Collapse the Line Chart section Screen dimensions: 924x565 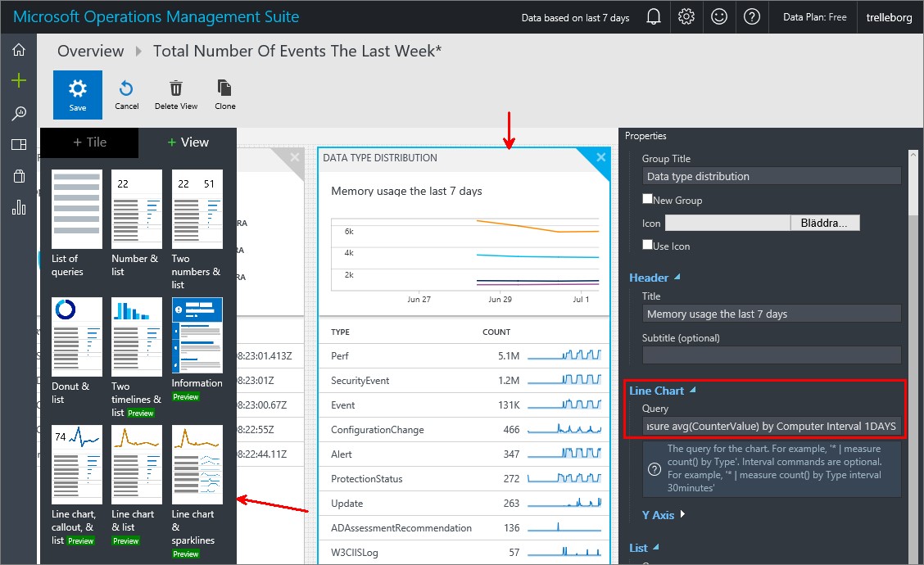[663, 391]
